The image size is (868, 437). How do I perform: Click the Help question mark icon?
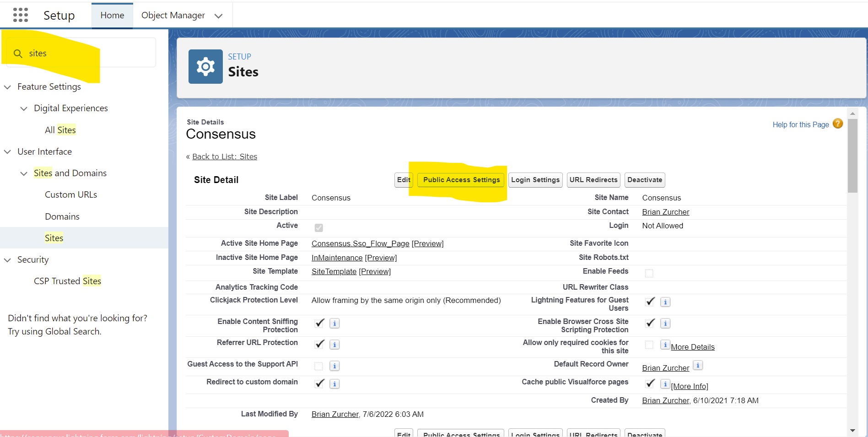838,124
